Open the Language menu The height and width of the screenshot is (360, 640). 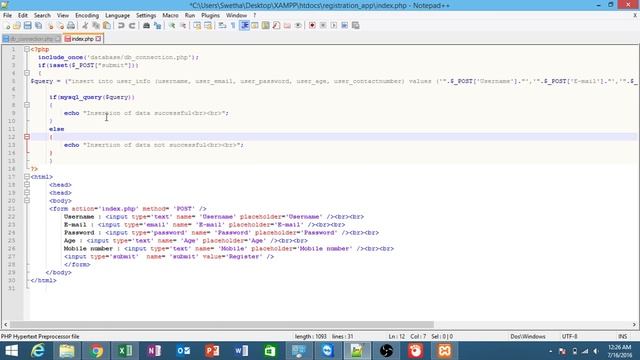117,16
